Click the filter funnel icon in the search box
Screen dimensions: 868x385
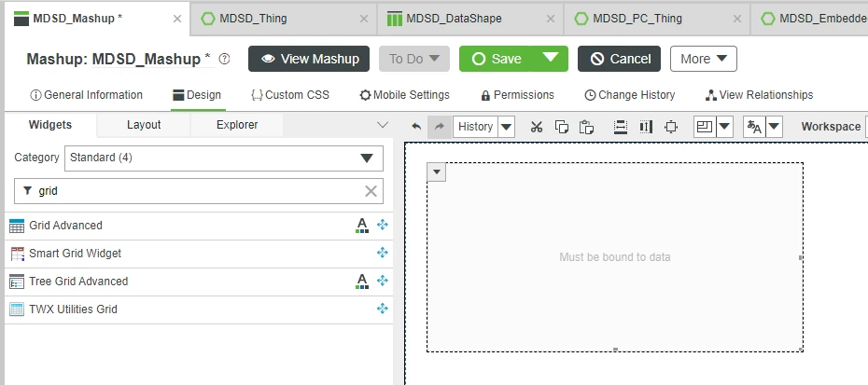click(x=28, y=190)
